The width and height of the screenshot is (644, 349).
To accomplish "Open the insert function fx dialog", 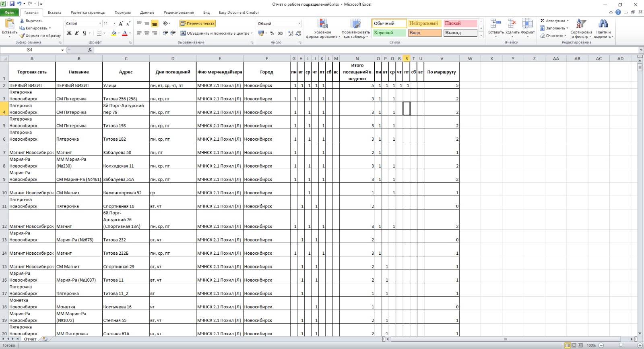I will (90, 50).
